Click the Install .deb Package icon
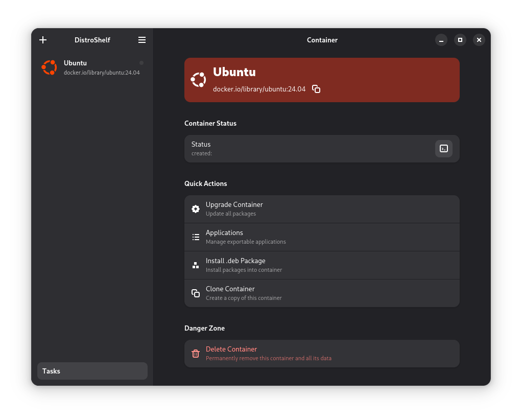Viewport: 522px width, 420px height. click(196, 265)
